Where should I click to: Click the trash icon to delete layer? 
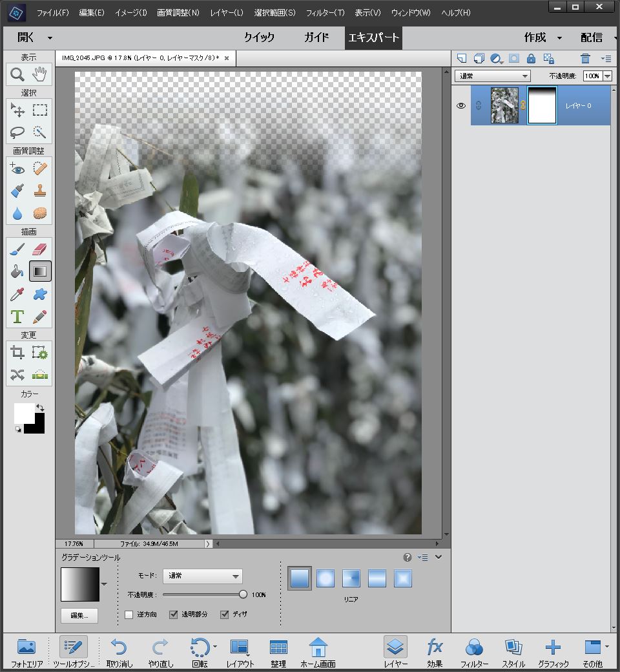click(x=585, y=58)
